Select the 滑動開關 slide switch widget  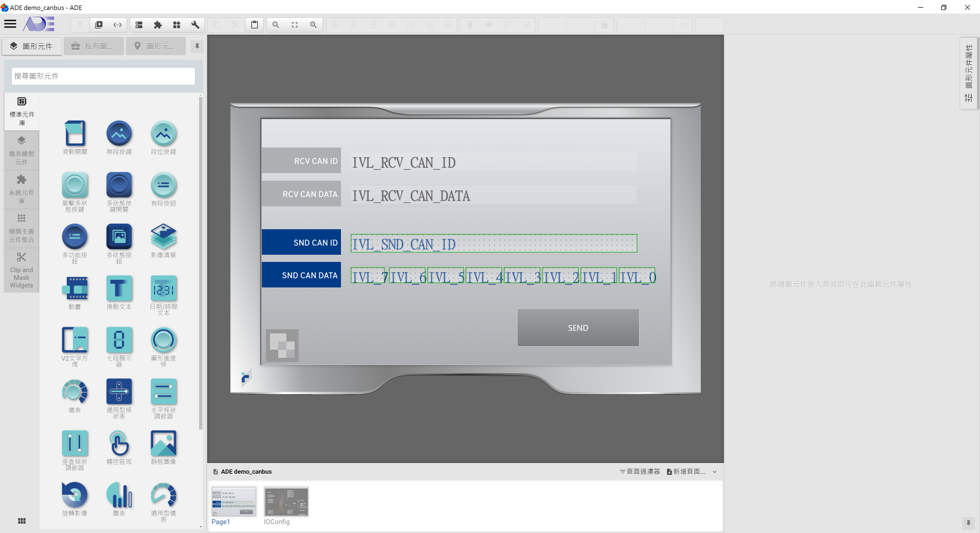75,134
